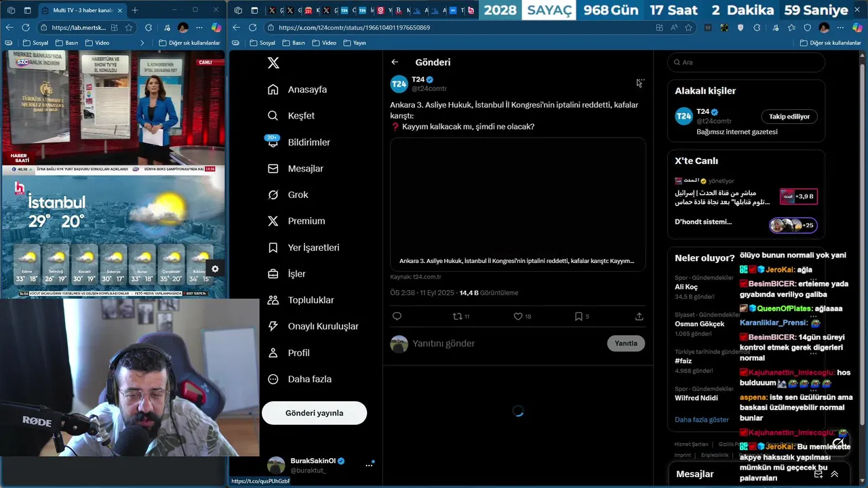The width and height of the screenshot is (868, 488).
Task: Add X page to favorites star
Action: pos(688,27)
